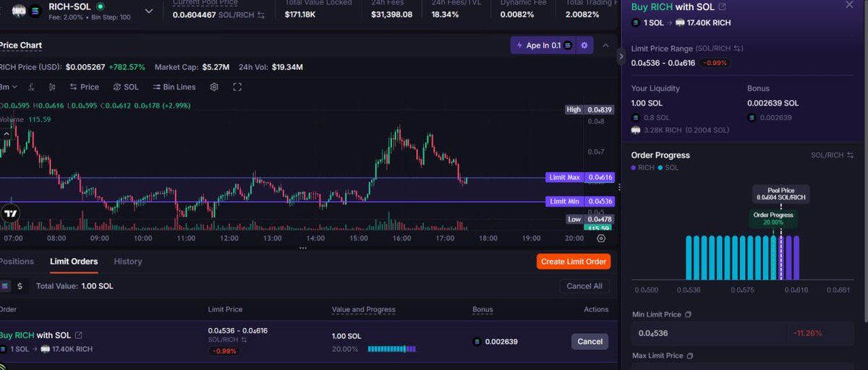Show values in SOL token toggle
The image size is (868, 370).
(5, 286)
